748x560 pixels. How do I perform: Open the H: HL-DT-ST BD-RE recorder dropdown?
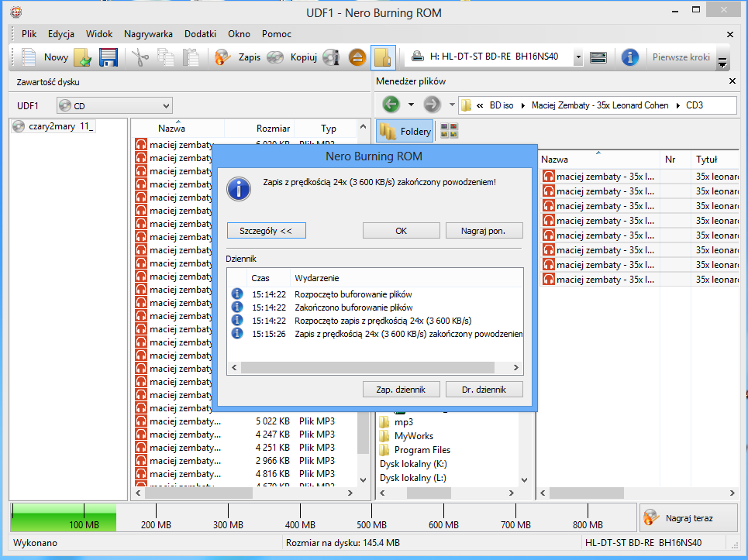pyautogui.click(x=578, y=57)
